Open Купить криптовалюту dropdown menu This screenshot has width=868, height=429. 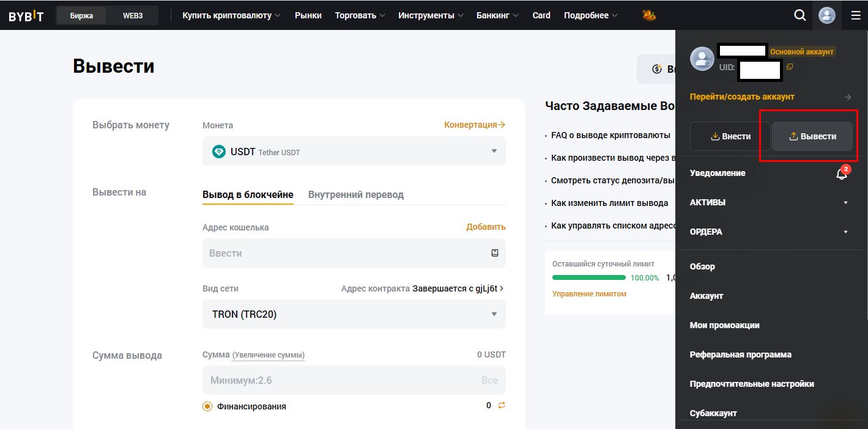pos(232,15)
